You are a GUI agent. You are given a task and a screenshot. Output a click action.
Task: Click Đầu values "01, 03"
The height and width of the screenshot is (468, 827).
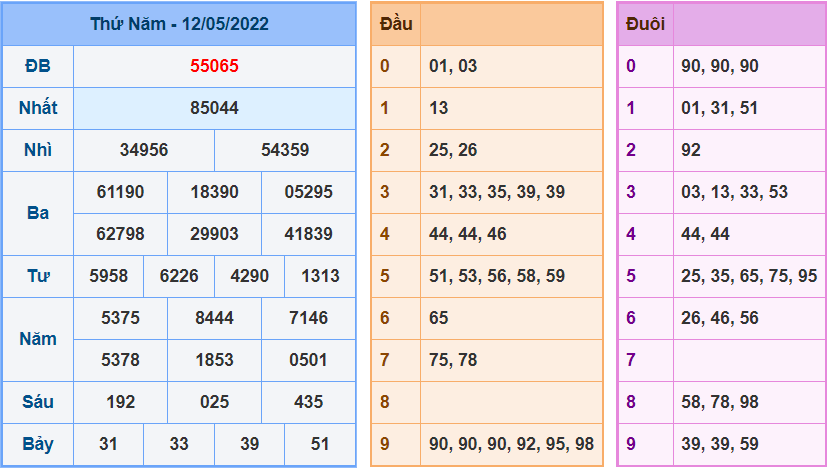[x=453, y=66]
